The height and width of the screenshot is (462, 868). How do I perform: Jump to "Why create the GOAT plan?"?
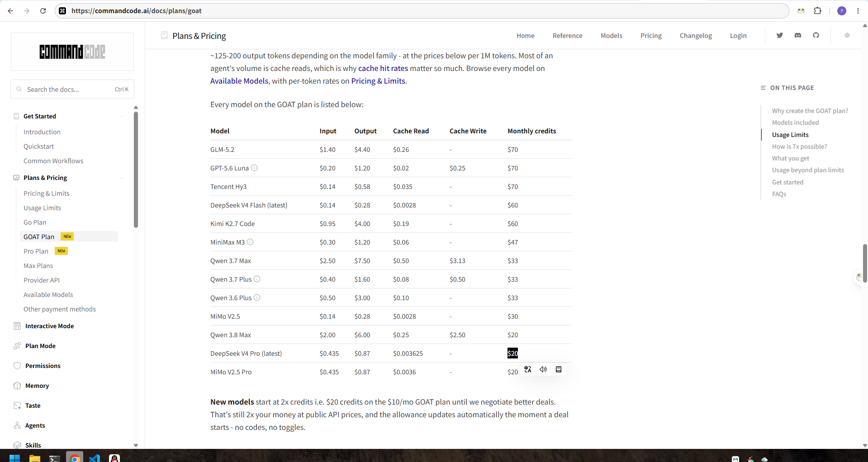(x=810, y=111)
